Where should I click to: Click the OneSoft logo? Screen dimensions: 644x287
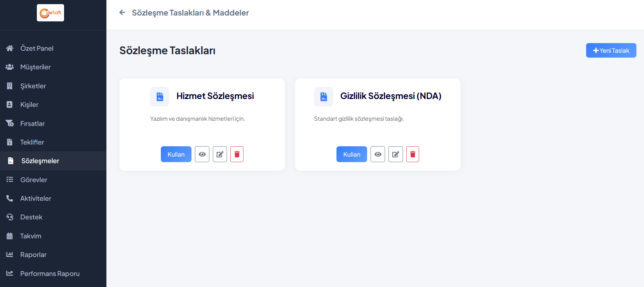(50, 13)
